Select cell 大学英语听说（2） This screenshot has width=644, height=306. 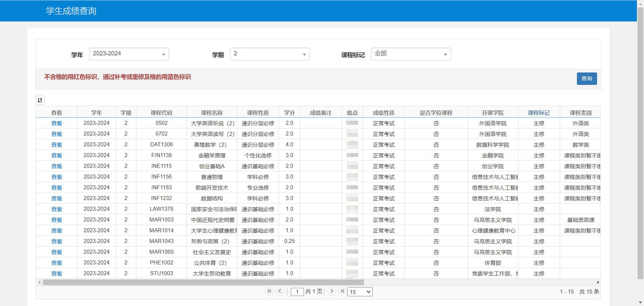click(212, 123)
